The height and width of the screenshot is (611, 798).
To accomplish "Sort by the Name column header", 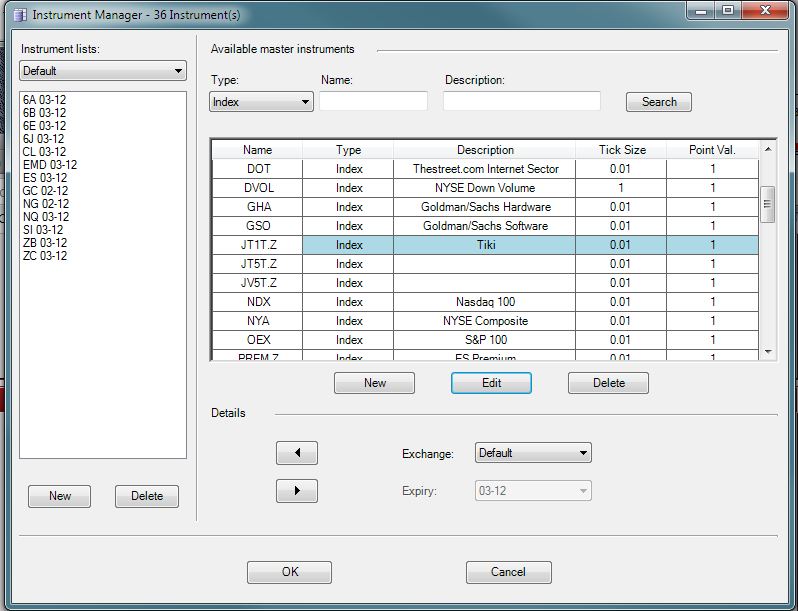I will point(257,150).
